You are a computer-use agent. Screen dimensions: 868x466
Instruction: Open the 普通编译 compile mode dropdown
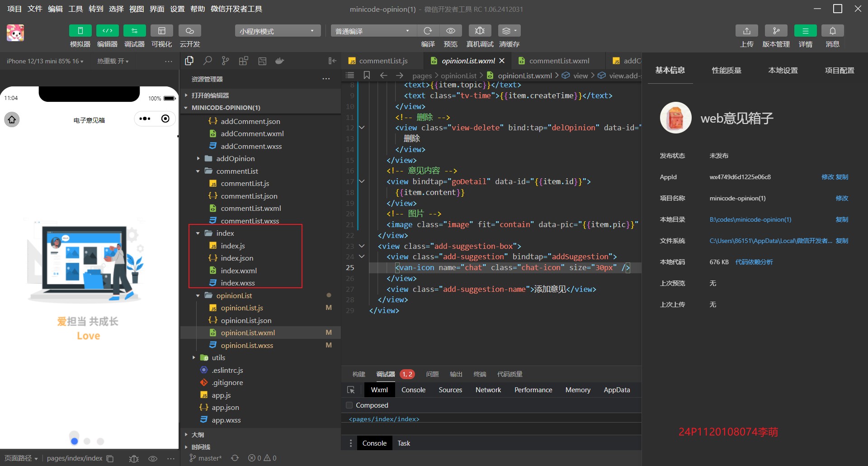[x=373, y=31]
